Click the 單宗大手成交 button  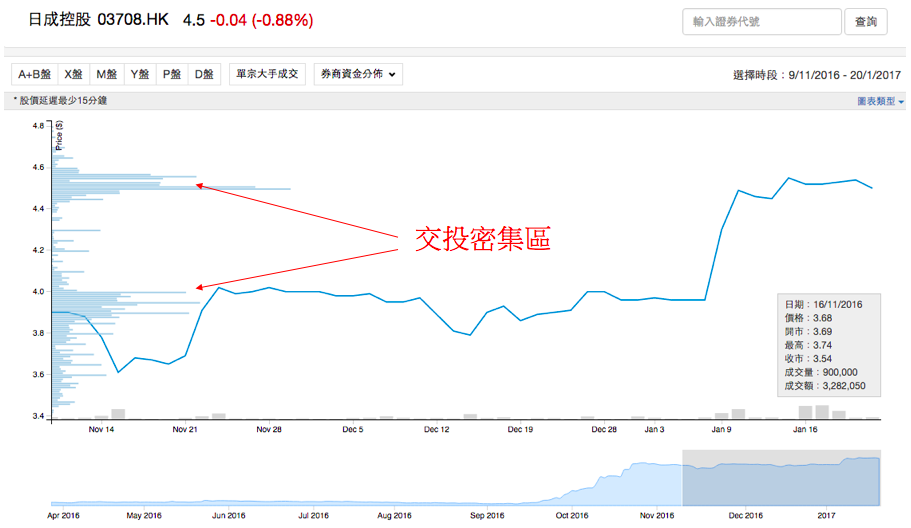(x=267, y=74)
